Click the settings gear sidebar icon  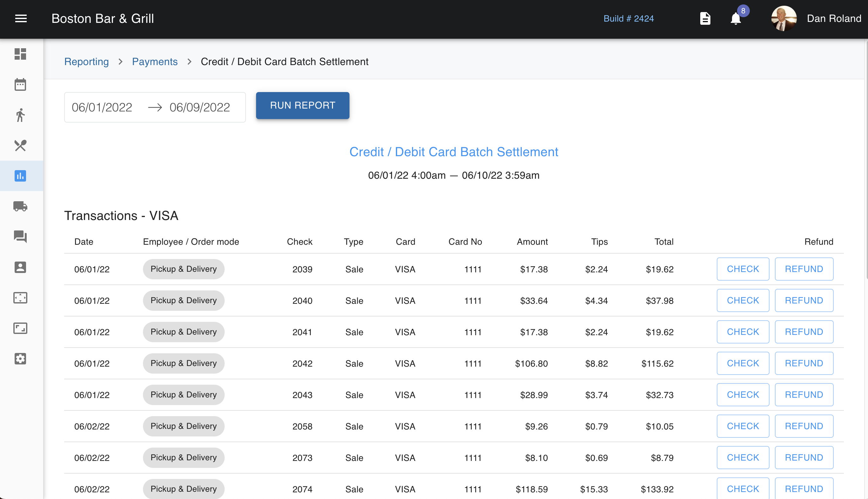click(x=20, y=358)
